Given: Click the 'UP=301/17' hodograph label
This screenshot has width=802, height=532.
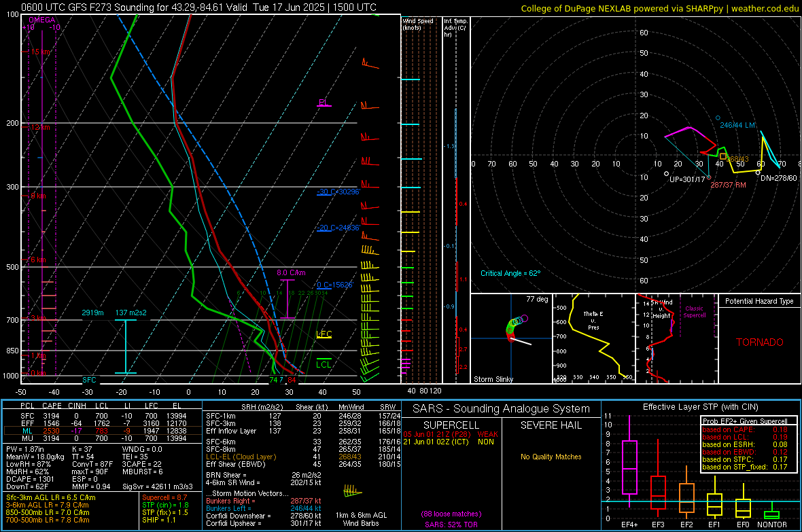Looking at the screenshot, I should [687, 179].
